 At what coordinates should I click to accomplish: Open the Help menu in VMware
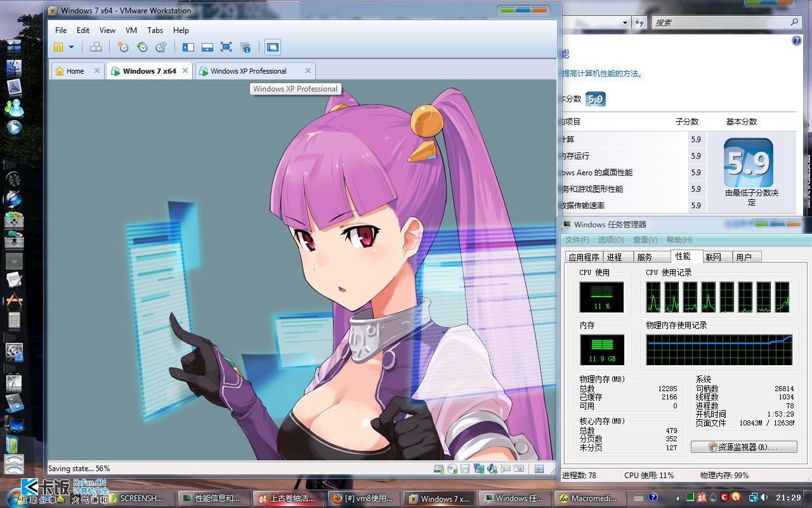pos(181,30)
